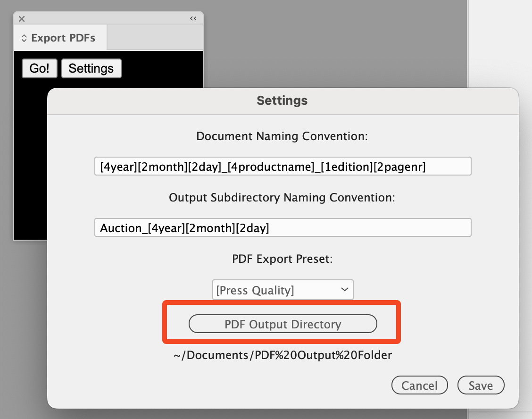Click the PDF Export Preset label
This screenshot has width=532, height=419.
[x=282, y=259]
